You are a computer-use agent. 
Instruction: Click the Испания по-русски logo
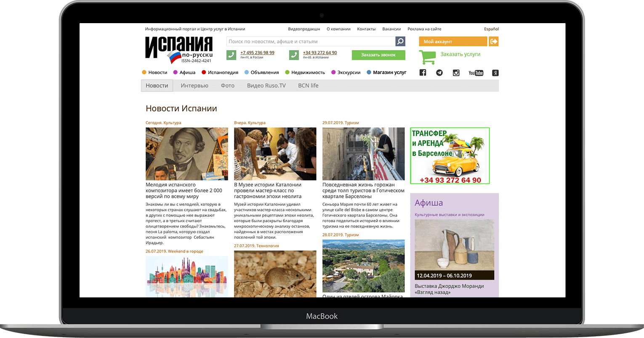click(x=179, y=50)
